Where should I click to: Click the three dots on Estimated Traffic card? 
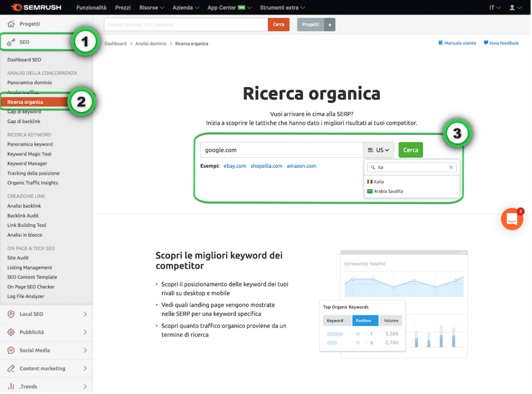click(462, 252)
